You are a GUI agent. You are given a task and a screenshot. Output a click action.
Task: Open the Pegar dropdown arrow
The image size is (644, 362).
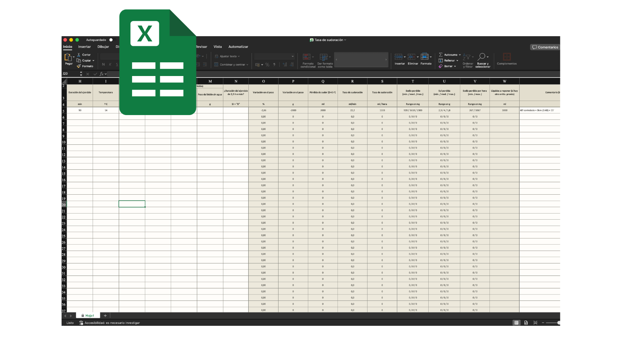74,57
